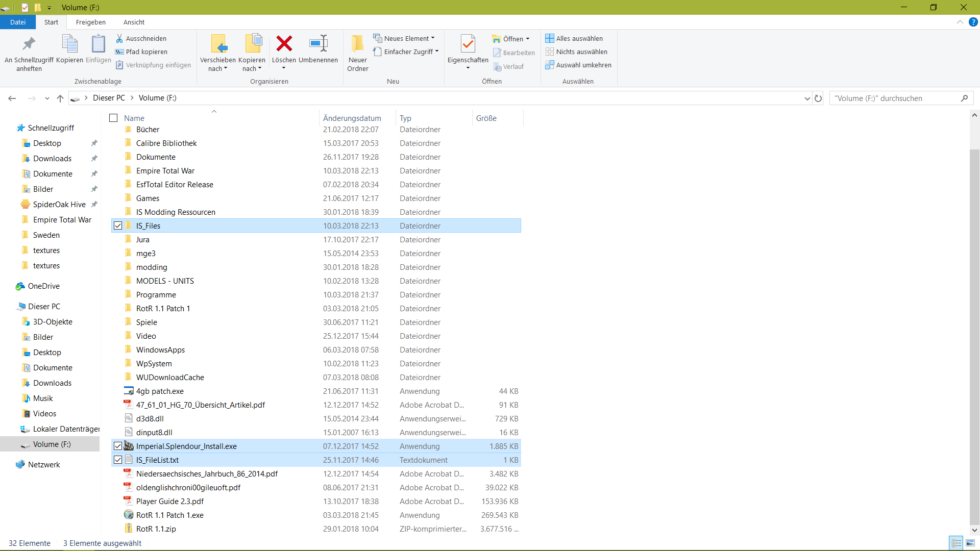The width and height of the screenshot is (980, 551).
Task: Click Verlauf history button
Action: tap(508, 67)
